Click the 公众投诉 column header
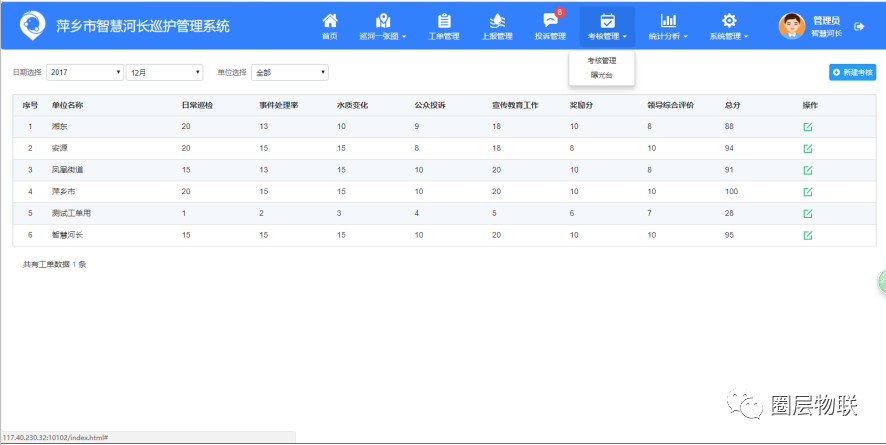Image resolution: width=886 pixels, height=445 pixels. tap(430, 105)
